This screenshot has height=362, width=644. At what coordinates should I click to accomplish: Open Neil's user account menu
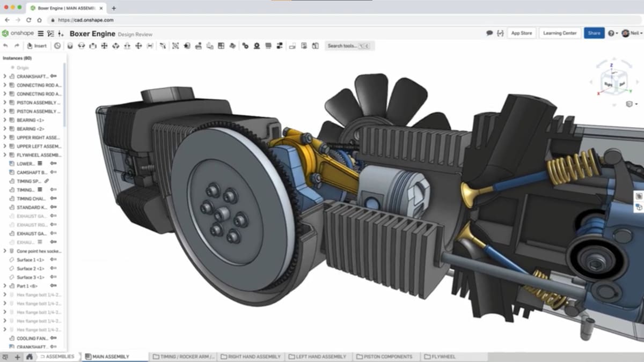pos(632,33)
